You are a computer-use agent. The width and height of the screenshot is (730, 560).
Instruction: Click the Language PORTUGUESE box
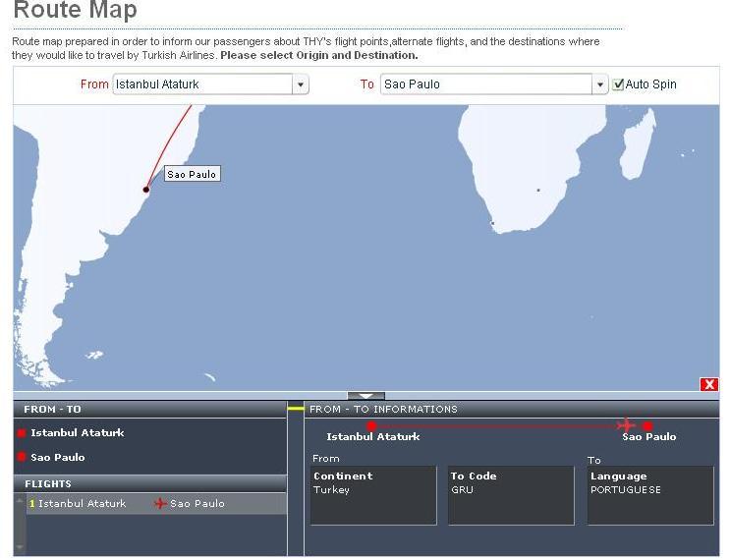tap(650, 495)
